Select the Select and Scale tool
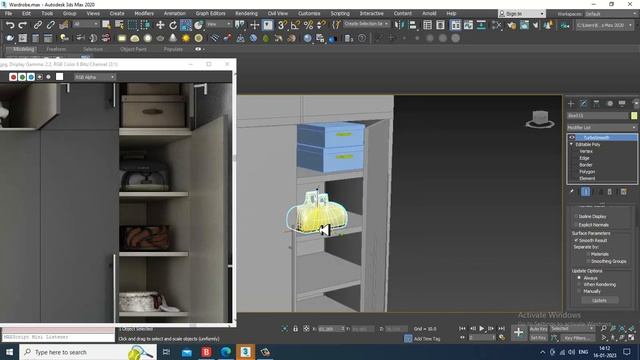Viewport: 640px width, 360px height. click(x=186, y=25)
